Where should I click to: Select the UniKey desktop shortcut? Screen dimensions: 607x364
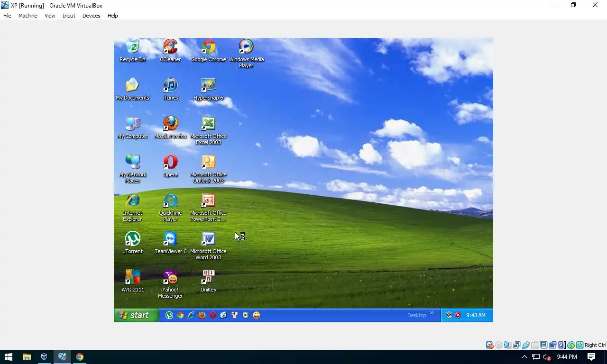click(208, 281)
